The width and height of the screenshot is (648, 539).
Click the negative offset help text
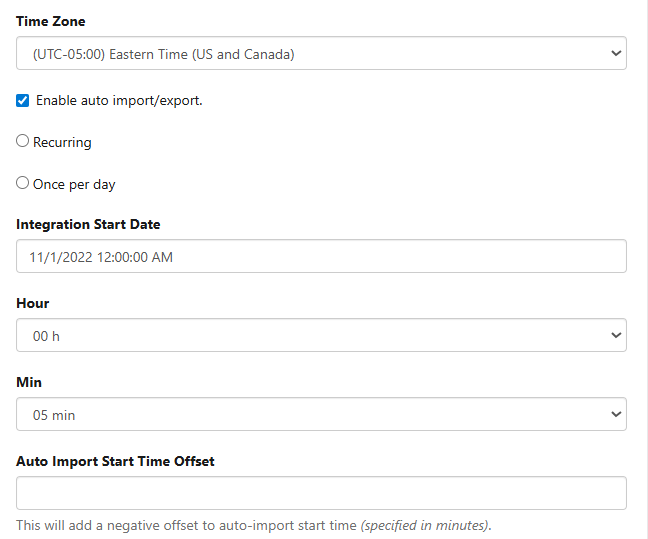tap(254, 526)
